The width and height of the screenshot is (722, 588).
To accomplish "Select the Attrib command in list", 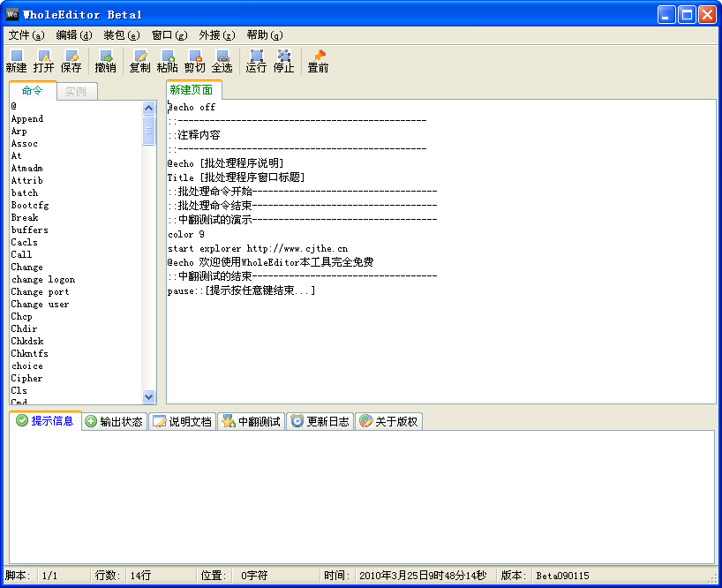I will 26,180.
